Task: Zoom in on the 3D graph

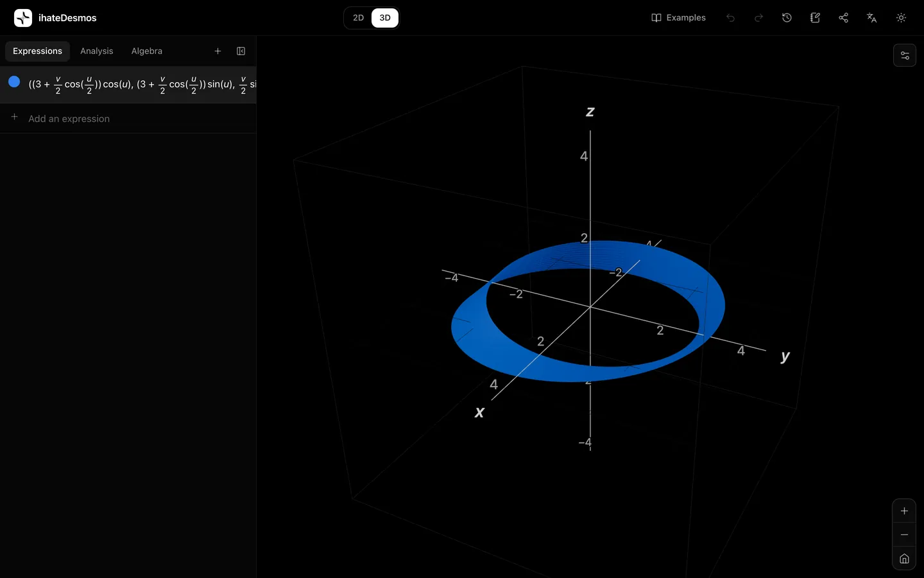Action: click(x=904, y=511)
